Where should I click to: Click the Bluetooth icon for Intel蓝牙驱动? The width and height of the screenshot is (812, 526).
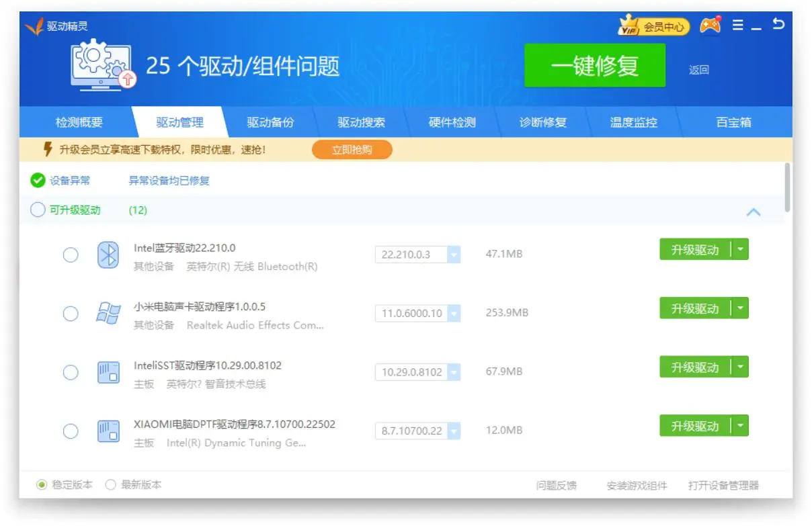[x=108, y=255]
